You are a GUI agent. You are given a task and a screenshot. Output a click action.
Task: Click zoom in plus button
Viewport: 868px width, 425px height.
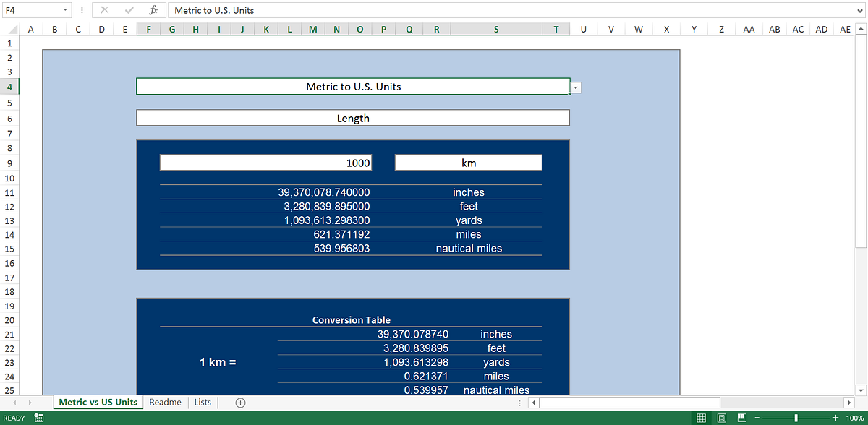[x=835, y=418]
